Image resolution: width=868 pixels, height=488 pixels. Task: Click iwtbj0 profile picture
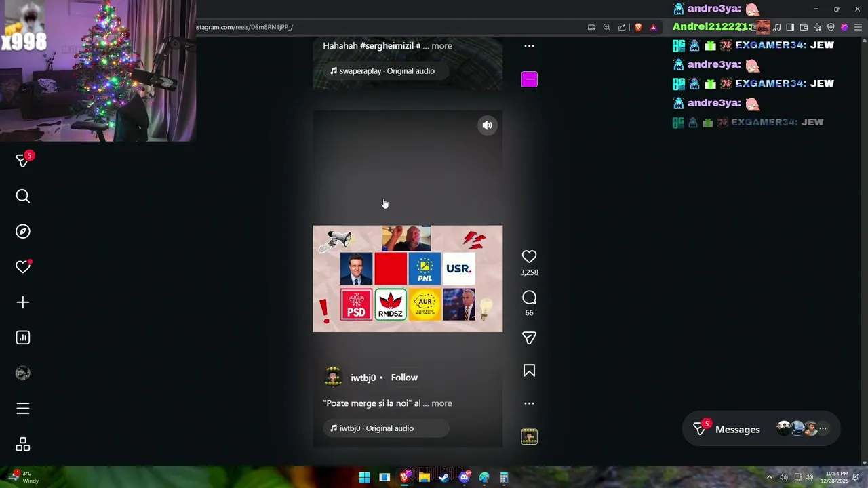333,378
